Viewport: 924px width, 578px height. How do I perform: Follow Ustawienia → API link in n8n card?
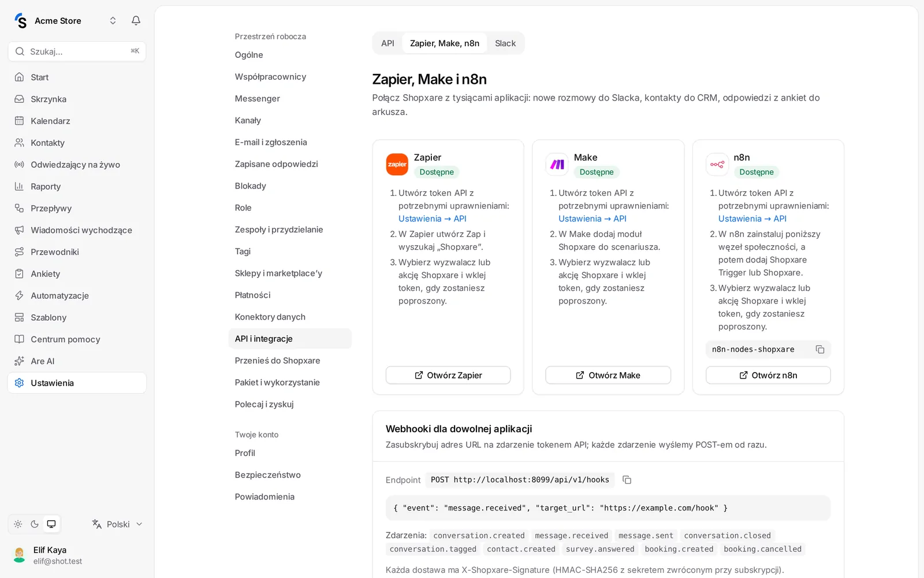pyautogui.click(x=752, y=218)
